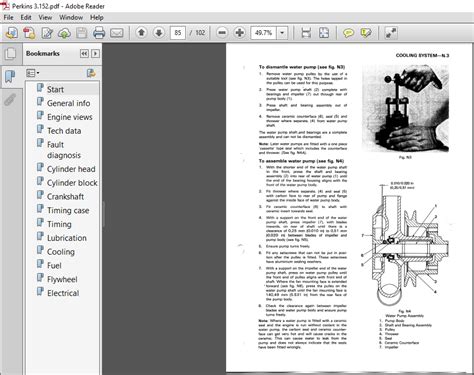This screenshot has width=474, height=375.
Task: Add a sticky note comment icon
Action: tap(348, 33)
